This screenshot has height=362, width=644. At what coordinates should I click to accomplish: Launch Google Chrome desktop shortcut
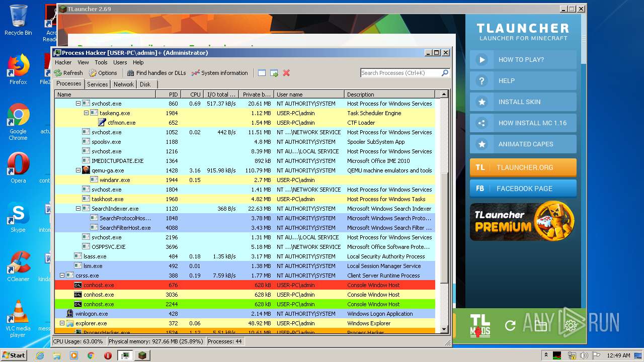[18, 122]
